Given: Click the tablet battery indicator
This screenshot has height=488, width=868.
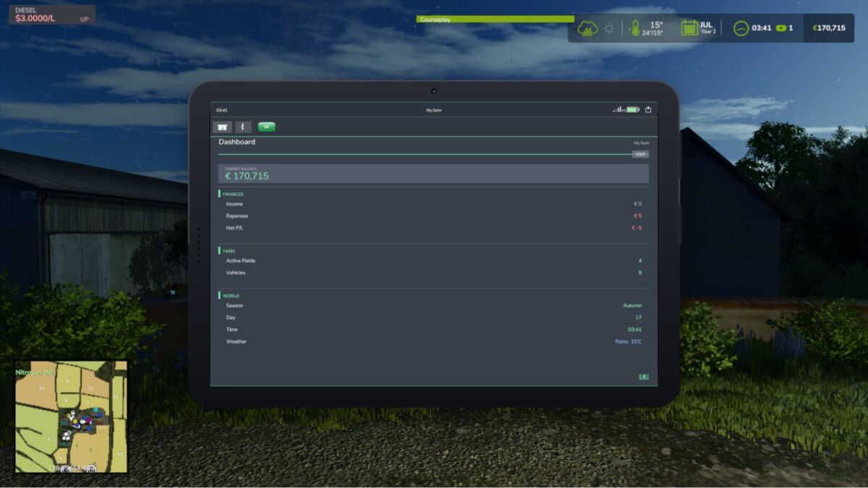Looking at the screenshot, I should pyautogui.click(x=633, y=110).
